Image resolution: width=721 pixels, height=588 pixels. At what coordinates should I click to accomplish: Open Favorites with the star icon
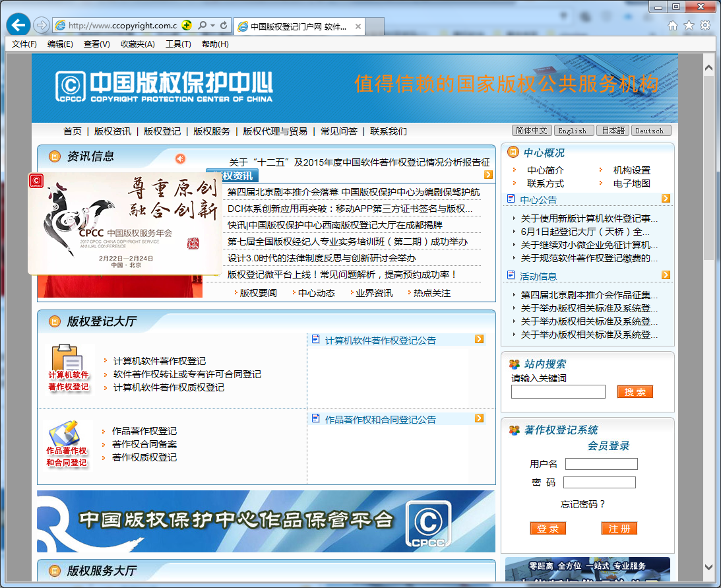coord(689,25)
